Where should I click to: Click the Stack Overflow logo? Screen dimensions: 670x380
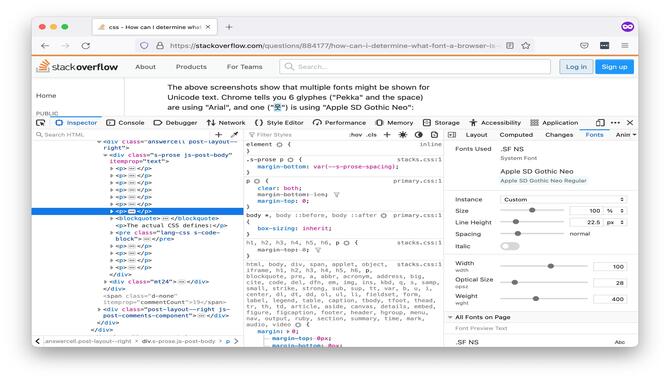click(77, 67)
